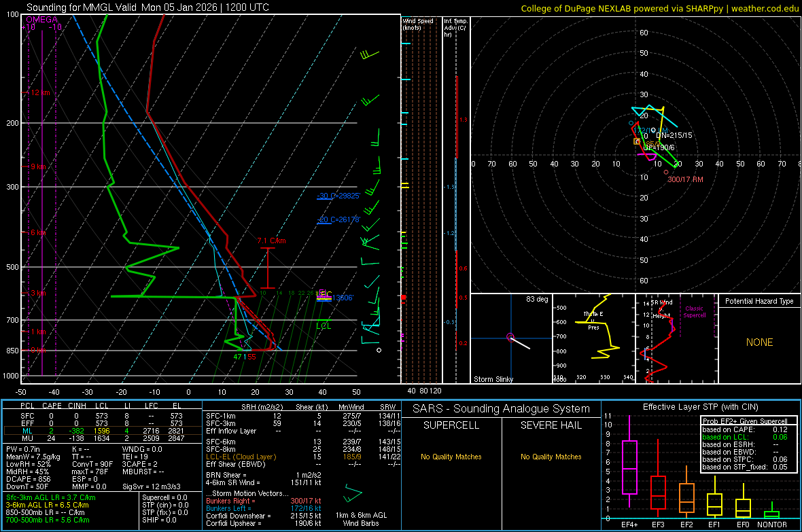Click the Supercell = 0.0 index
This screenshot has height=532, width=802.
point(164,497)
